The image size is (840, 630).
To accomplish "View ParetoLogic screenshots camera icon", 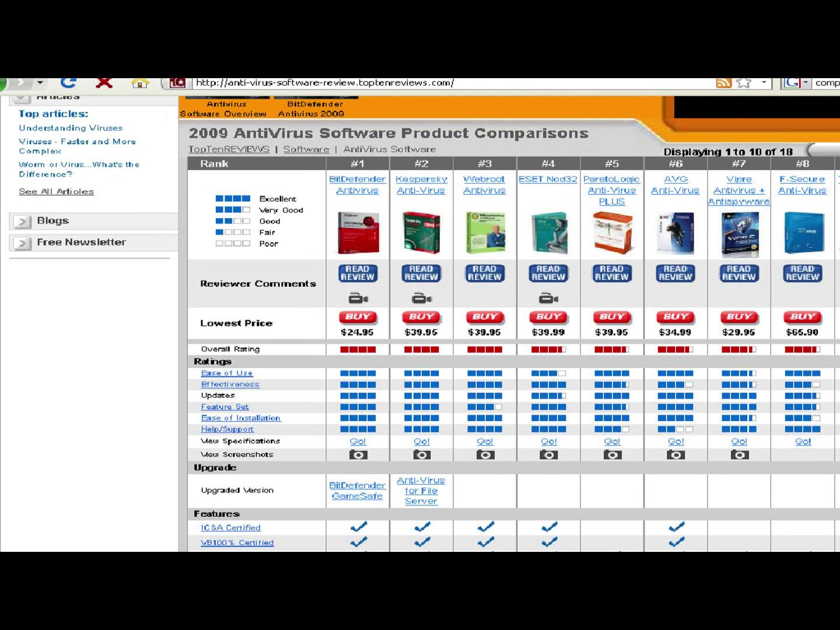I will (x=612, y=454).
